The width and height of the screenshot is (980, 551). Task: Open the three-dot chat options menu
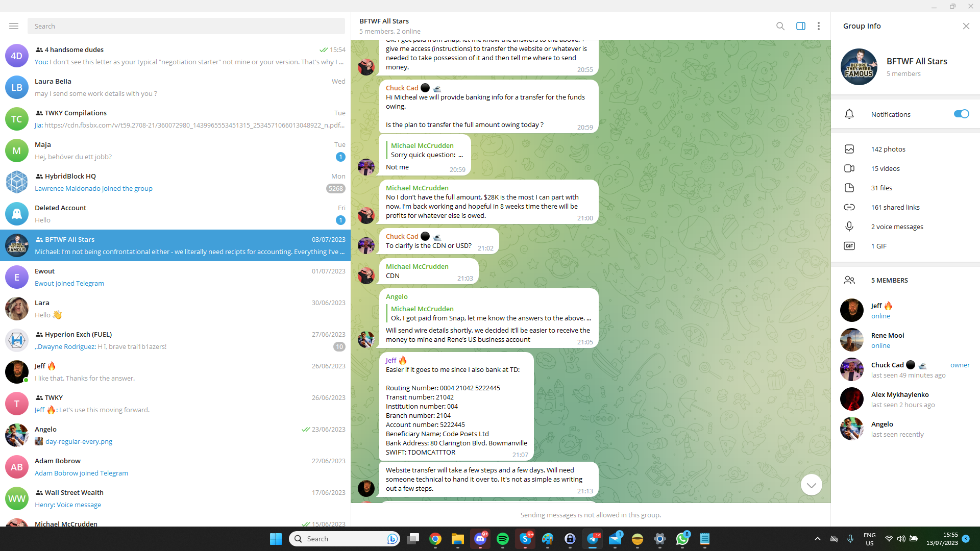[818, 26]
